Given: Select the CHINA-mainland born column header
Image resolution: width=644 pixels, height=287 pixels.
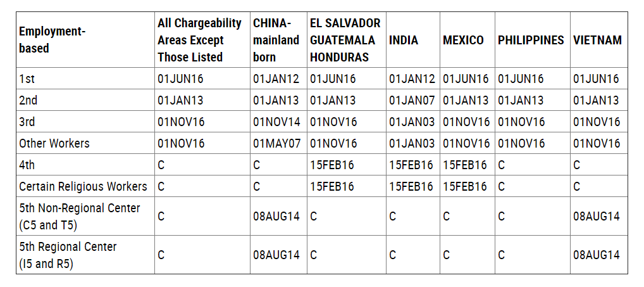Looking at the screenshot, I should pyautogui.click(x=276, y=40).
